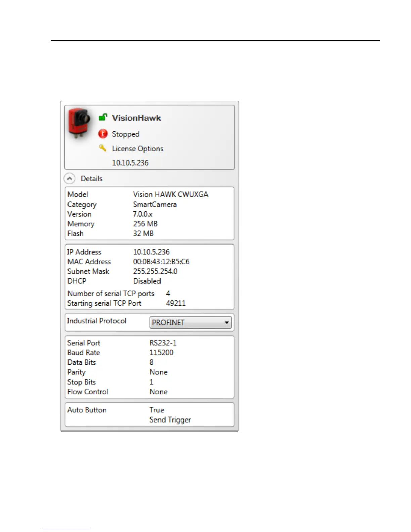Viewport: 411px width, 532px height.
Task: Click the red Stopped status icon
Action: click(103, 134)
